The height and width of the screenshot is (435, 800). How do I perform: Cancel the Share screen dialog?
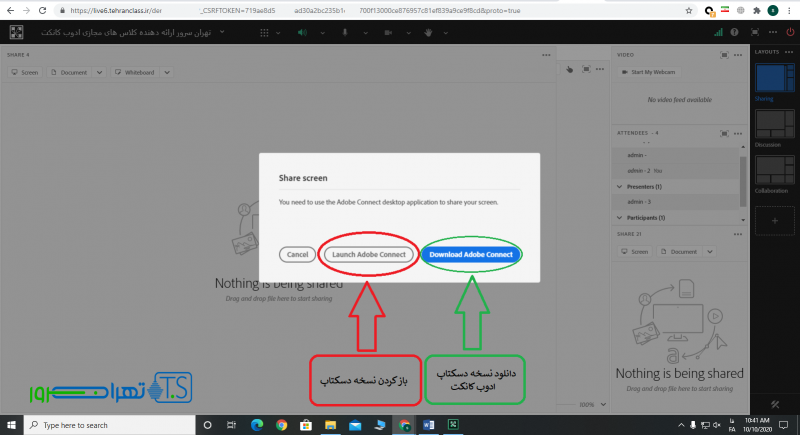[x=297, y=255]
